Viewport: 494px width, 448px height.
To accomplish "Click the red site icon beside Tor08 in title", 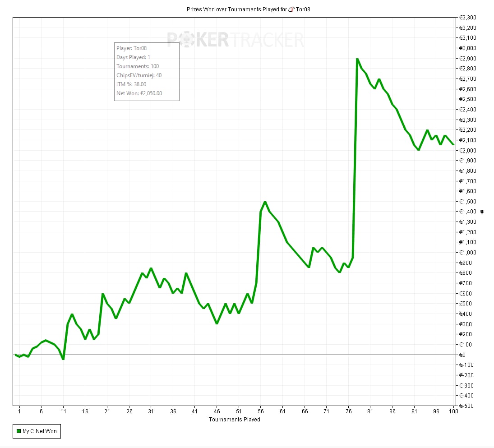I will (x=291, y=9).
